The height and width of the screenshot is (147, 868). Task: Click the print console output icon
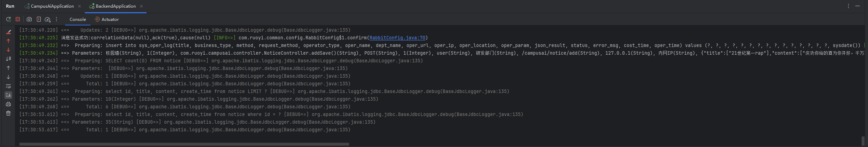[x=8, y=104]
